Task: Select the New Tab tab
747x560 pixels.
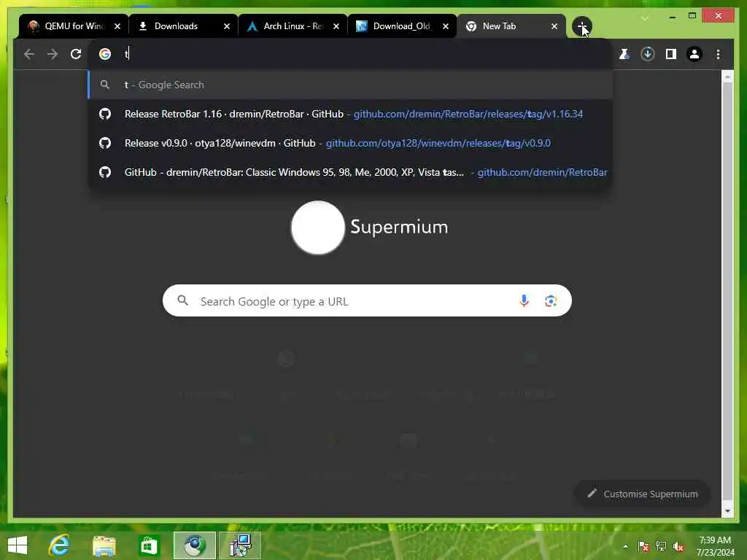Action: (511, 26)
